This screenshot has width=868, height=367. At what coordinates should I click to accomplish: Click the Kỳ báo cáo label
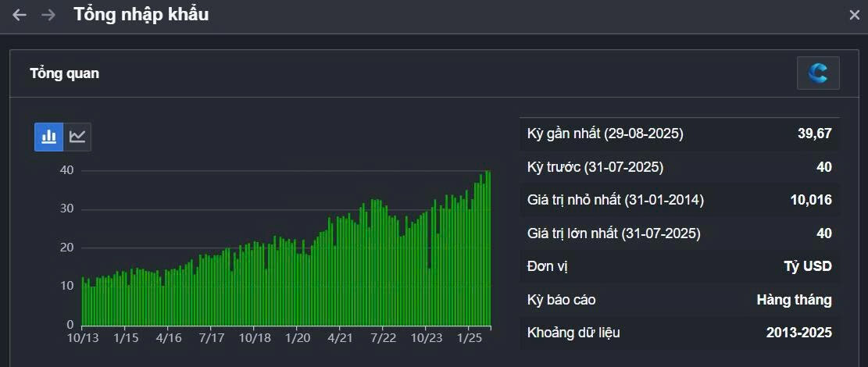tap(561, 300)
